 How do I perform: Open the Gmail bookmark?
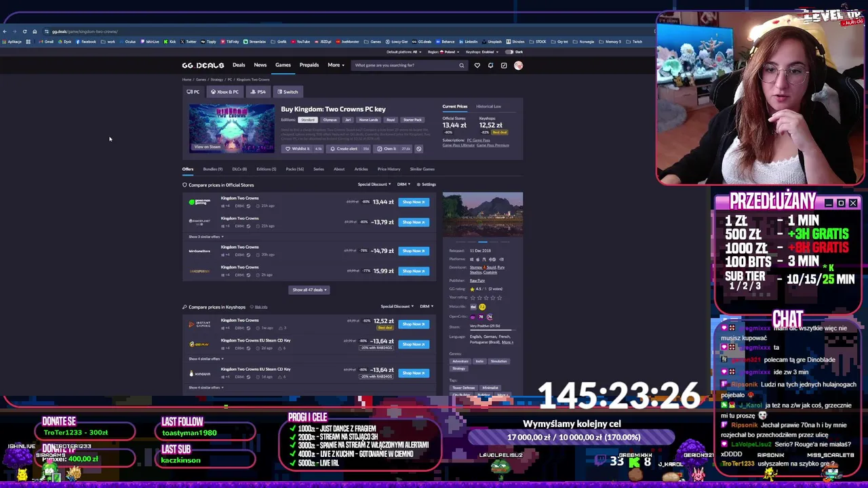click(47, 41)
